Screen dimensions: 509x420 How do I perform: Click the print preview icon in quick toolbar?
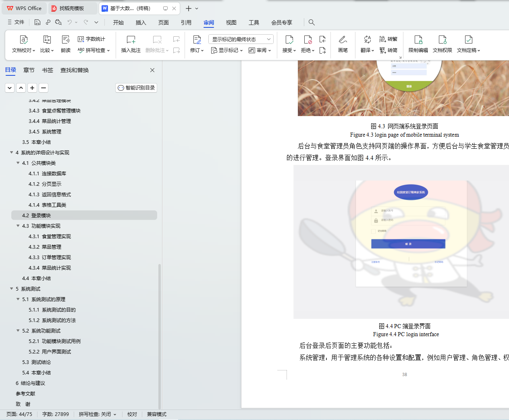(x=58, y=22)
